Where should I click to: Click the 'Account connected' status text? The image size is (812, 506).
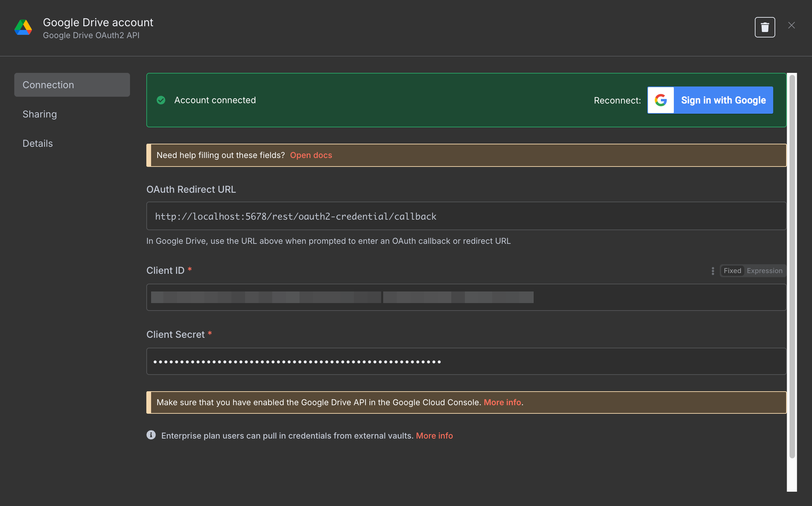[x=215, y=100]
